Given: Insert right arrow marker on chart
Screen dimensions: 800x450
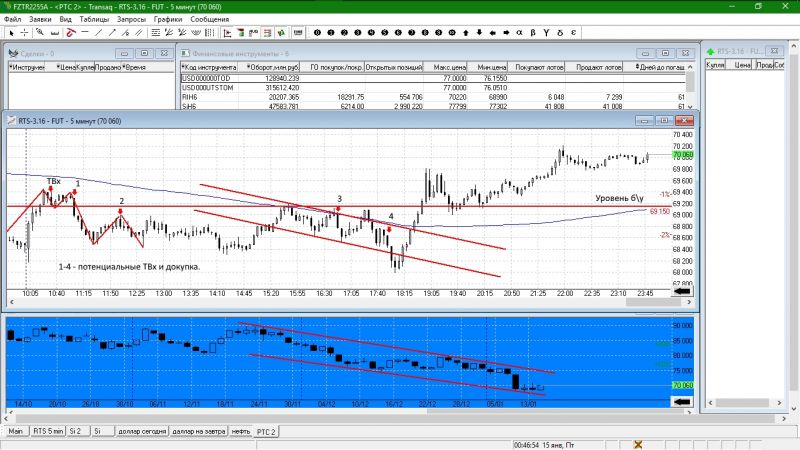Looking at the screenshot, I should 506,33.
